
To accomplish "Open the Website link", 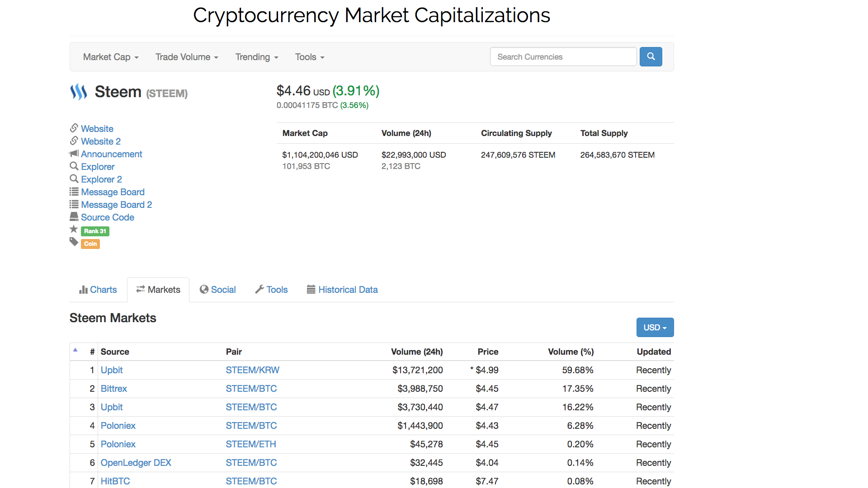I will click(97, 129).
